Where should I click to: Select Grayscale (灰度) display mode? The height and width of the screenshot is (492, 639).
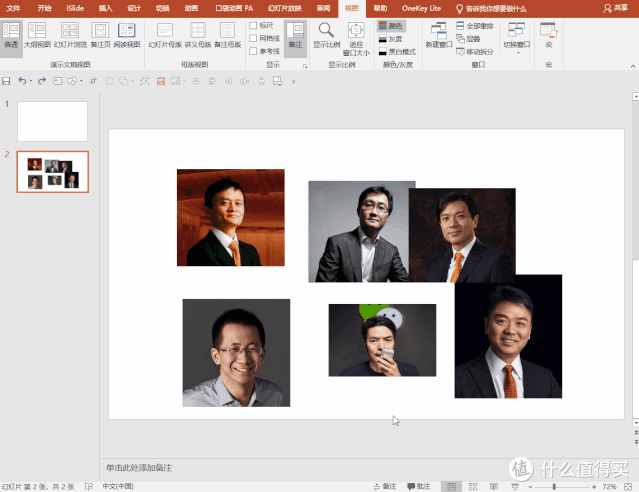390,39
